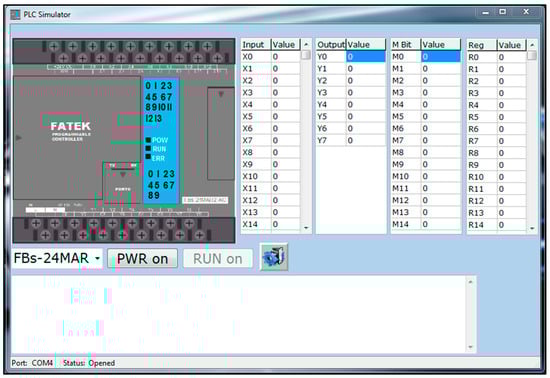Click the Reg column header

point(482,45)
